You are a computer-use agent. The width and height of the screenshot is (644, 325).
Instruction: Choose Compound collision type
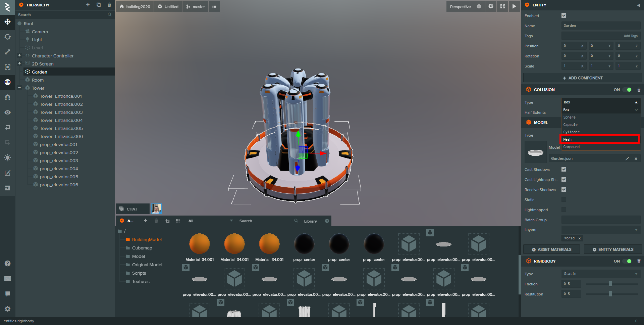601,147
